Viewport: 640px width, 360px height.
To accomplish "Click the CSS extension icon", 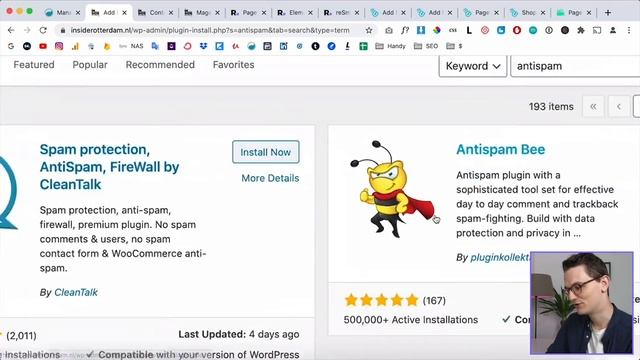I will pos(453,30).
